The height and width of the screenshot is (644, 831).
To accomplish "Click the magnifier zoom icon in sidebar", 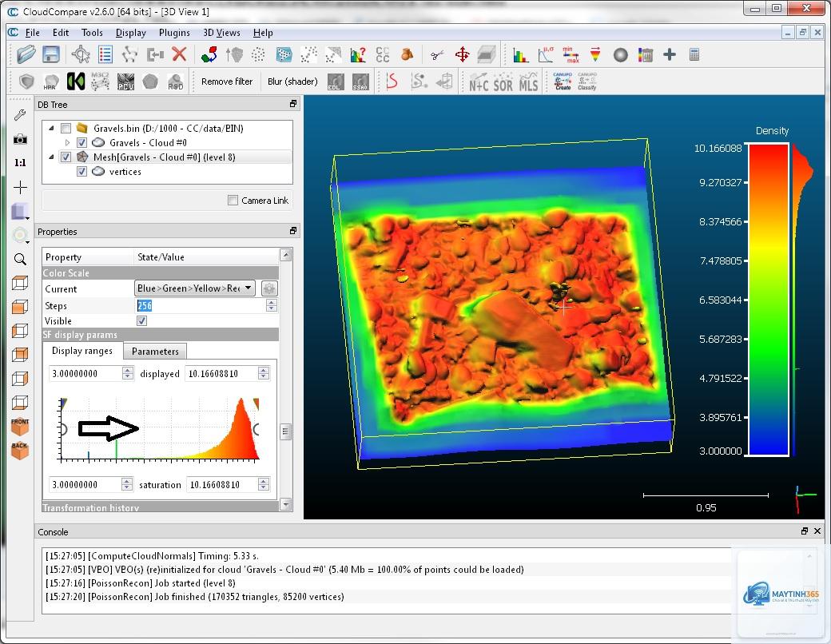I will tap(20, 259).
